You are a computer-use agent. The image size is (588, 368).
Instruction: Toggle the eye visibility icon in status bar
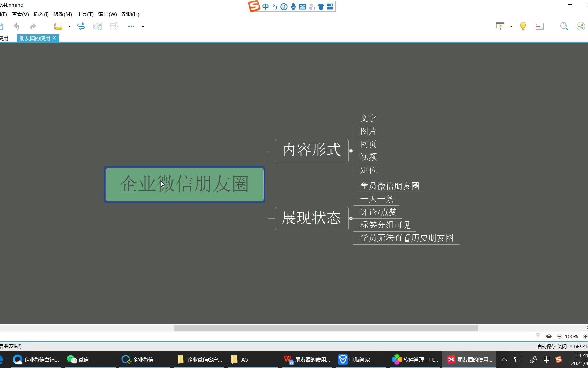(549, 336)
